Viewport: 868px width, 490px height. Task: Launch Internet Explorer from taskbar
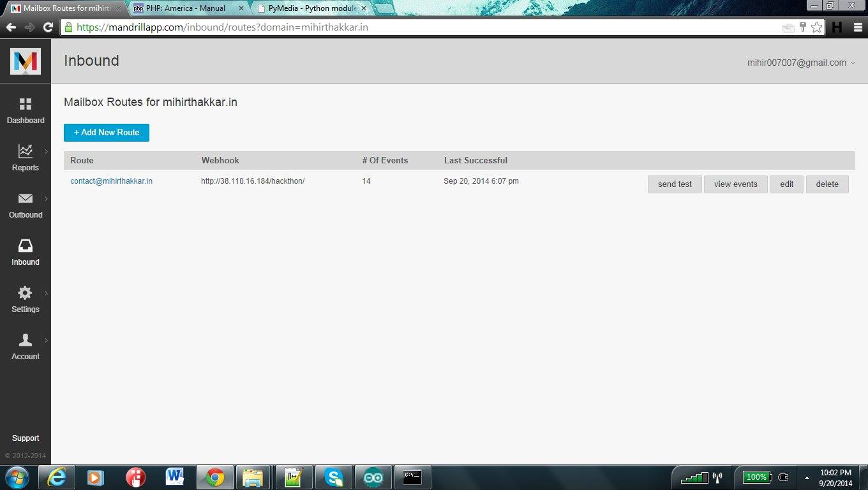coord(57,477)
